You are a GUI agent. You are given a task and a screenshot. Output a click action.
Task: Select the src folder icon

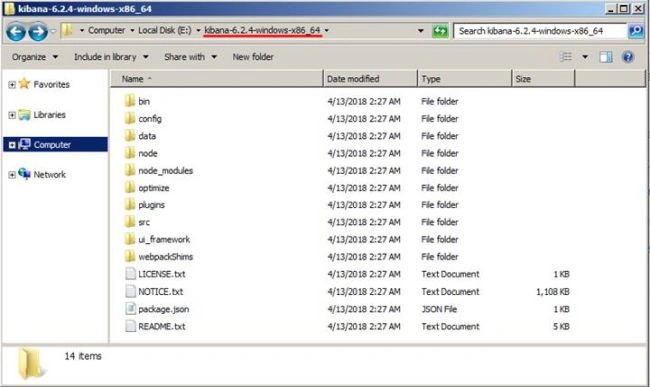130,222
